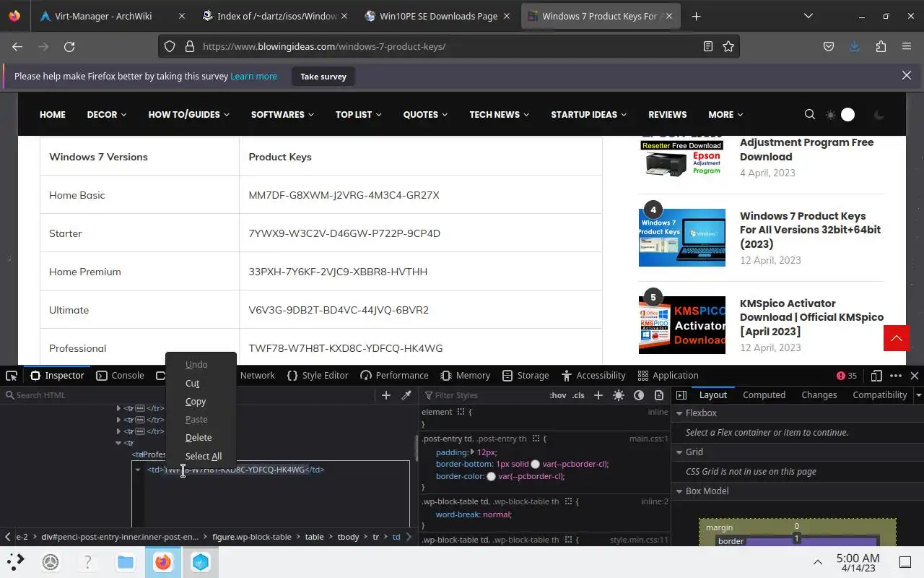Viewport: 924px width, 578px height.
Task: Open the Storage tab
Action: pos(526,376)
